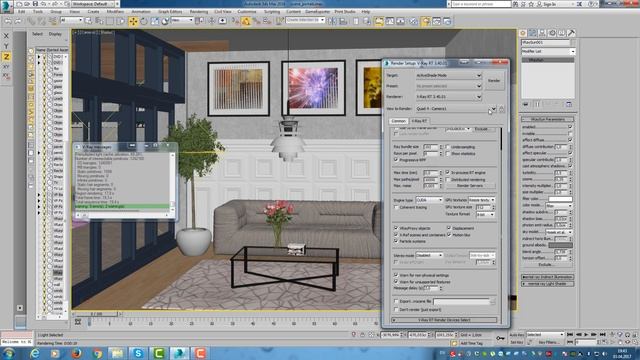
Task: Click the ground albedo gray swatch
Action: (x=560, y=245)
